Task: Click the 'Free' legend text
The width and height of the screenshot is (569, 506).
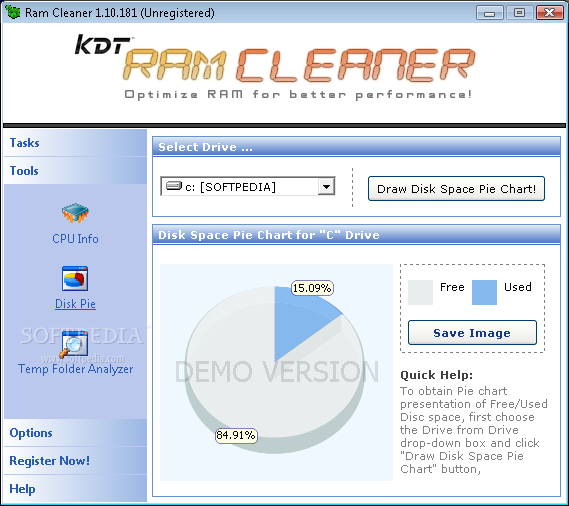Action: coord(452,287)
